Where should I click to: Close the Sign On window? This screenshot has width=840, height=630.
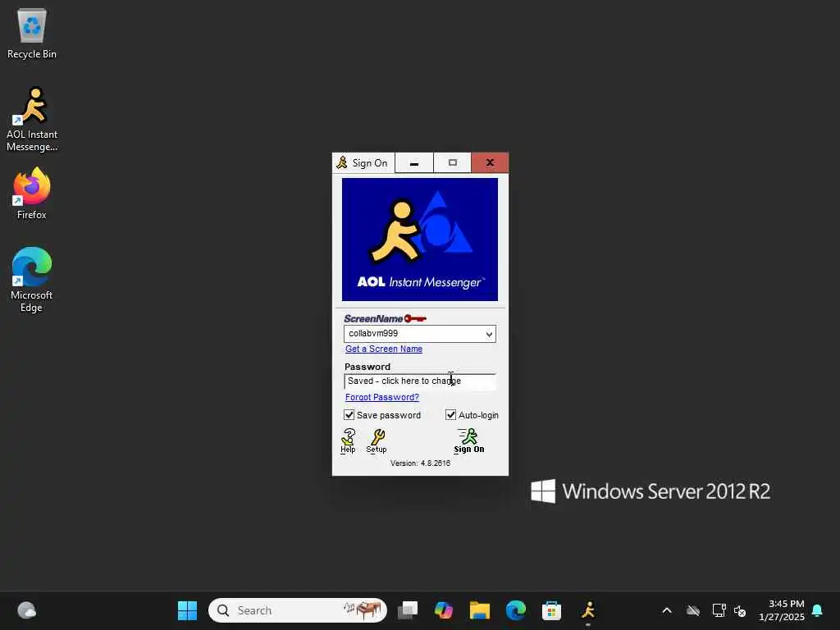tap(491, 163)
